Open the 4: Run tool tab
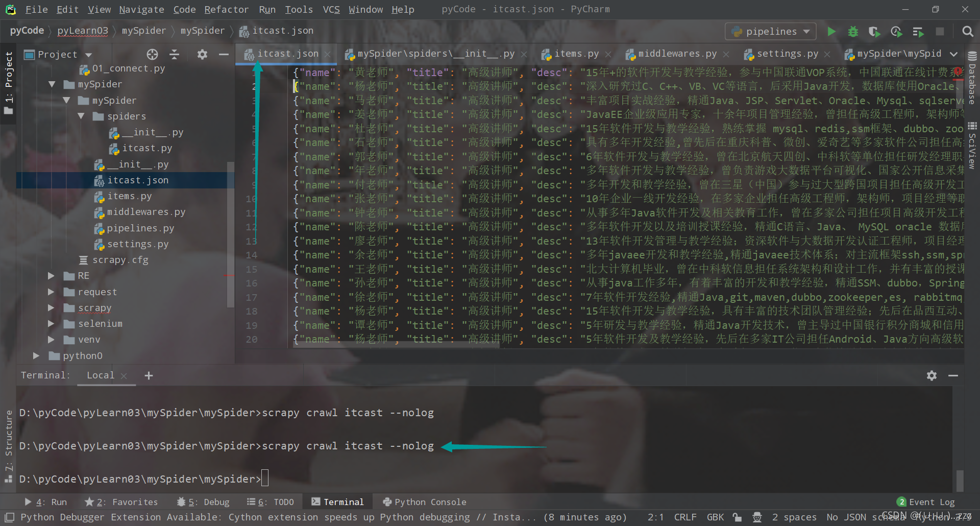 pos(46,502)
